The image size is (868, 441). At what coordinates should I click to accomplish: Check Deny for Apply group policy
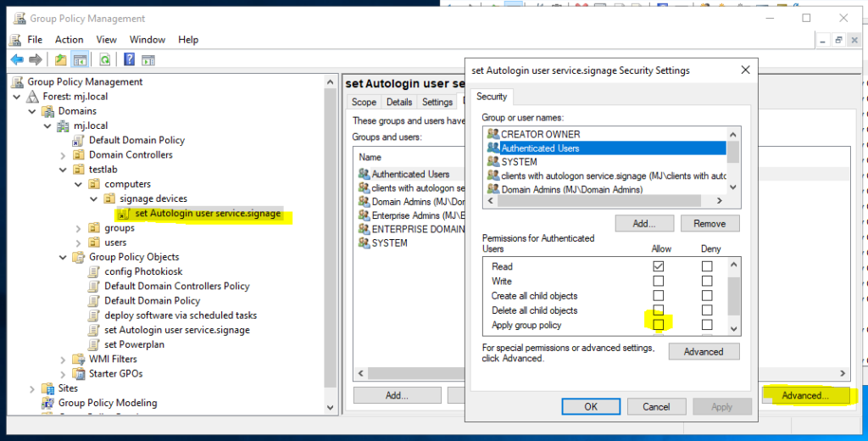707,325
